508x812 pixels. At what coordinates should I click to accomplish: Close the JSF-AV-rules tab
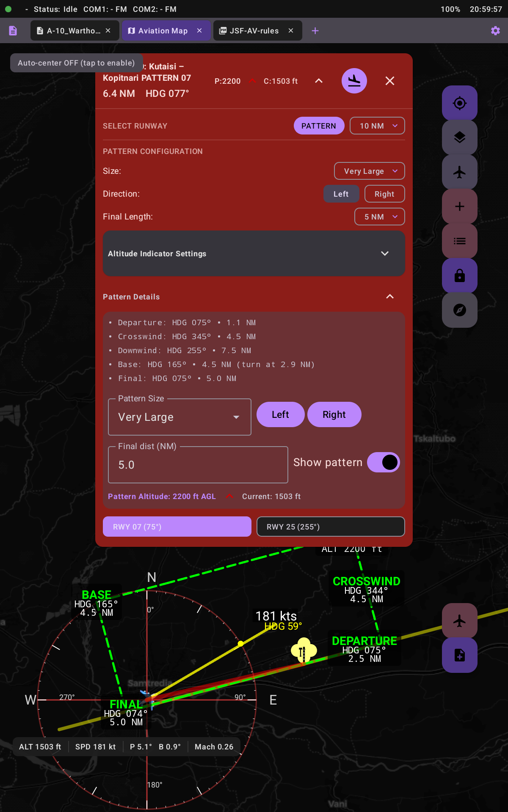291,30
